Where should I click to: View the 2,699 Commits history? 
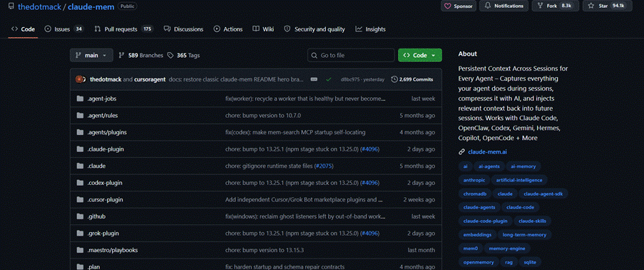[412, 79]
